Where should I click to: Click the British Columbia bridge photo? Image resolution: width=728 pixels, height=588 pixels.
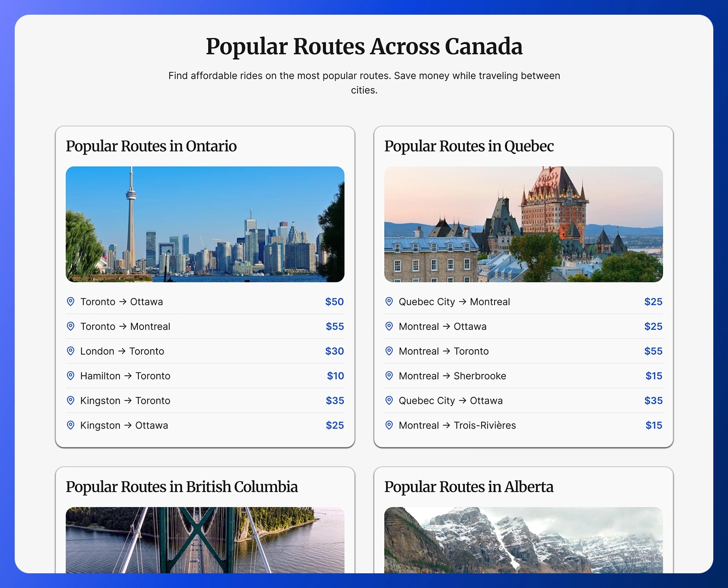coord(205,540)
